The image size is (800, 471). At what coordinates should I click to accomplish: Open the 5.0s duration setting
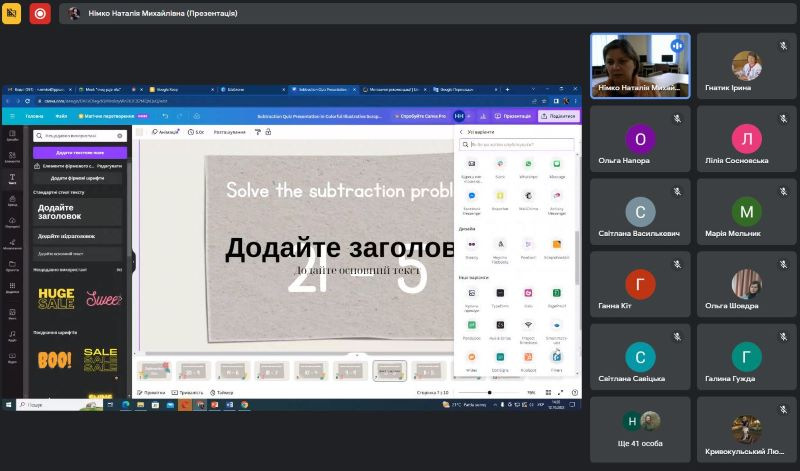point(196,132)
